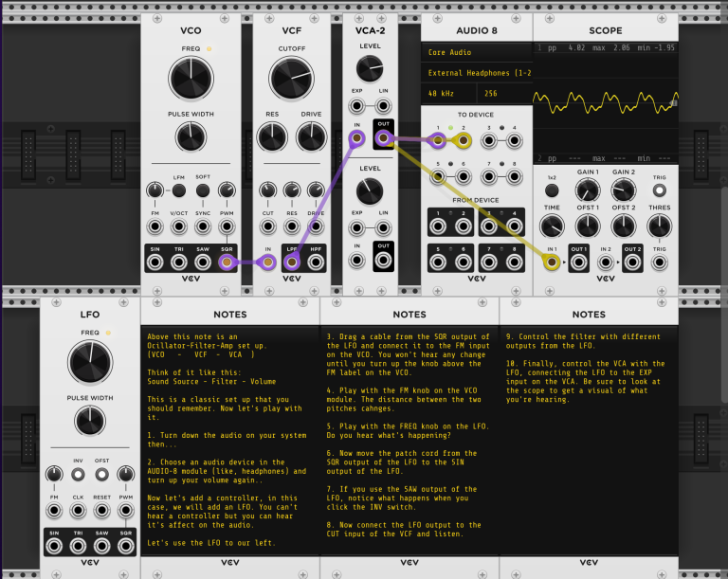Click the VCF LPF output jack

[292, 262]
